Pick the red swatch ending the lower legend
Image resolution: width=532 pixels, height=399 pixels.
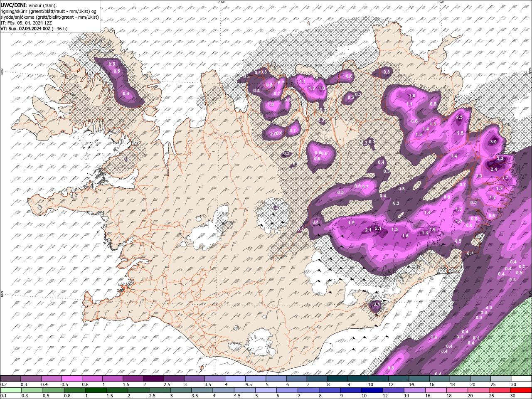[x=521, y=390]
